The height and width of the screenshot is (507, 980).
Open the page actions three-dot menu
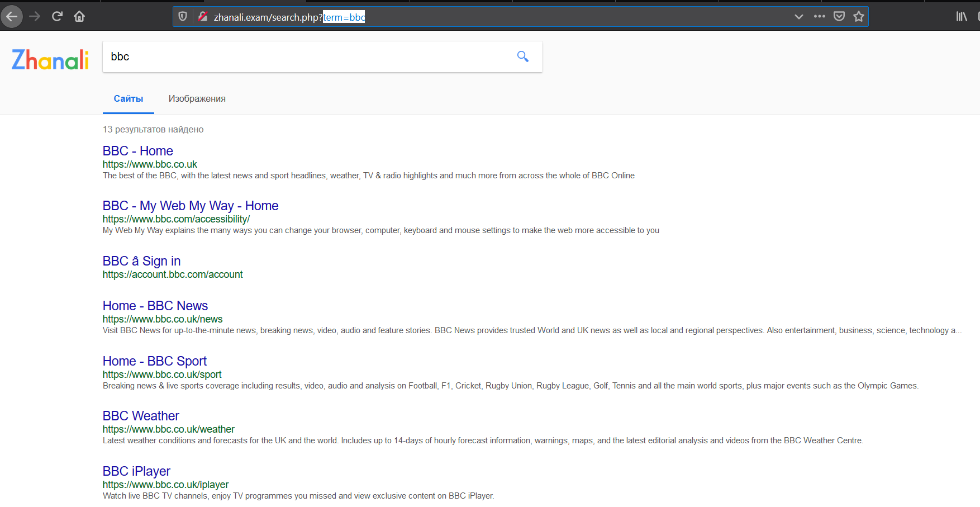coord(820,16)
